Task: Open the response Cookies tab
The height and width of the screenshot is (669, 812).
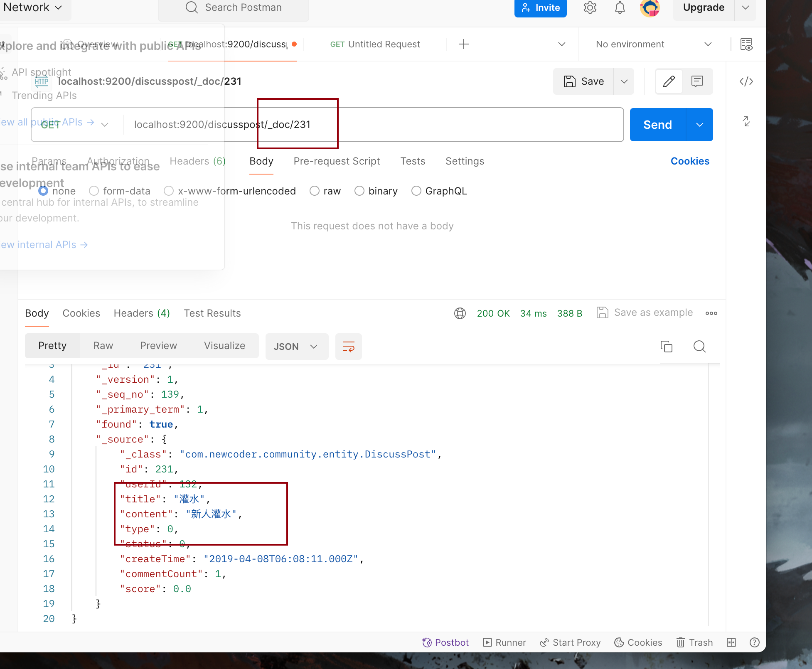Action: pos(81,313)
